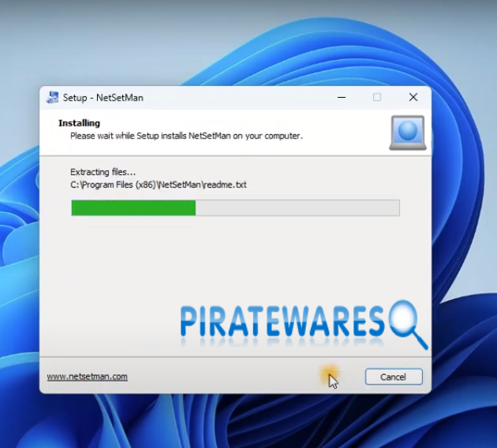Minimize the NetSetMan setup window
Viewport: 497px width, 448px height.
click(x=341, y=98)
